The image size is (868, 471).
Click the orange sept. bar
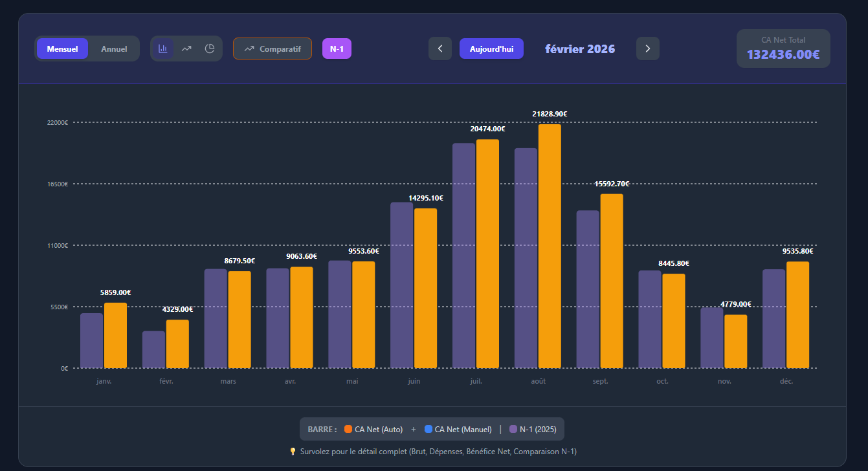tap(612, 281)
